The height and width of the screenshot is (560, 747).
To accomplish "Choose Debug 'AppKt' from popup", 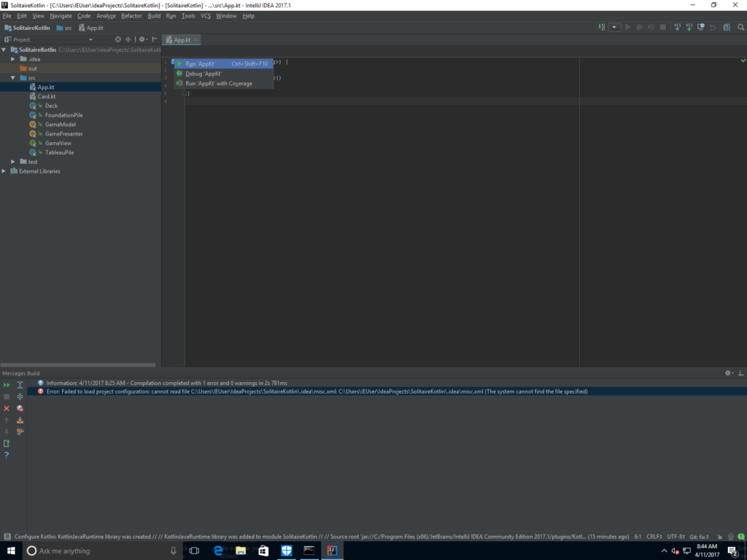I will 223,74.
